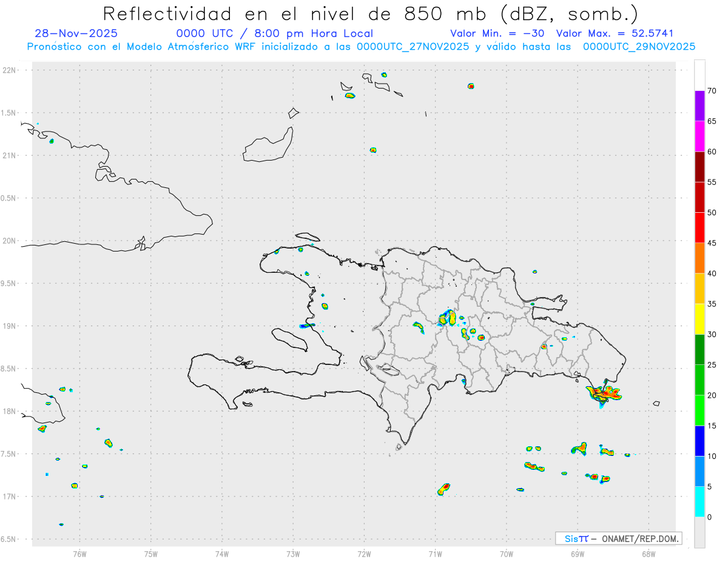Click the "18N" latitude axis label
The image size is (728, 562).
(x=10, y=411)
